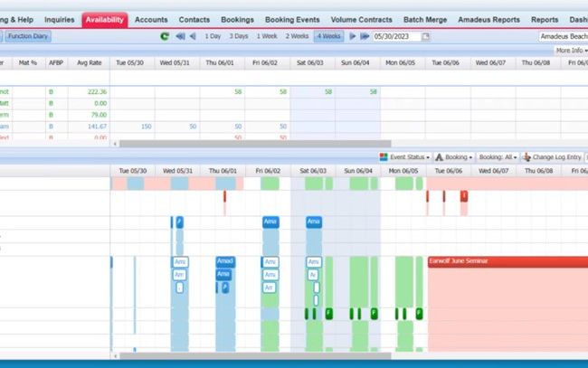Screen dimensions: 588x368
Task: Switch to Booking Events tab
Action: point(292,20)
